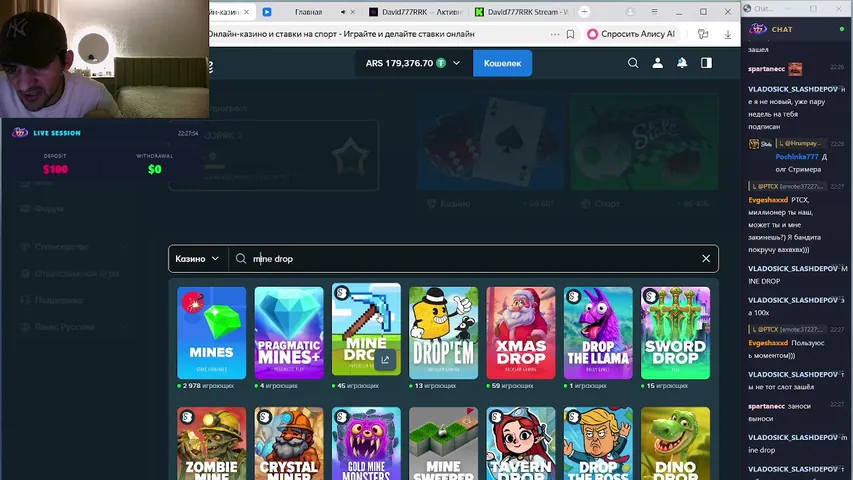Viewport: 853px width, 480px height.
Task: Open the Ответственная игра sidebar item
Action: (71, 274)
